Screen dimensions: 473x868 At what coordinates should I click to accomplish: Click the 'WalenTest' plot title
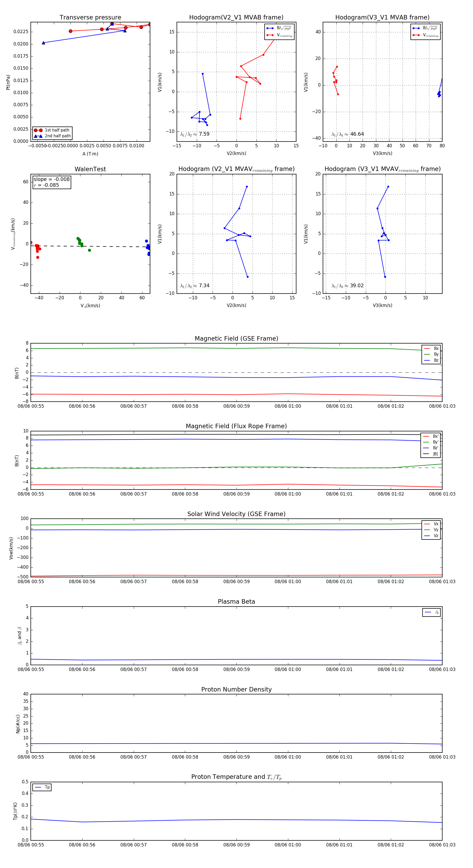coord(90,169)
